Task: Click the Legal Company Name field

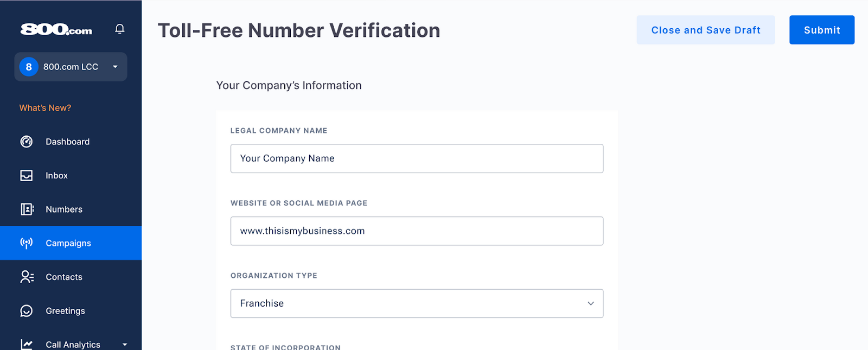Action: [x=417, y=158]
